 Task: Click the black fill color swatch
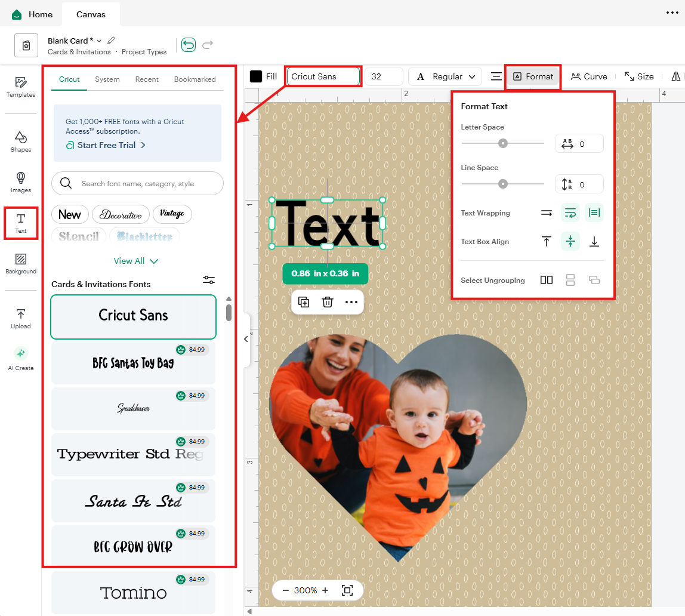coord(255,76)
